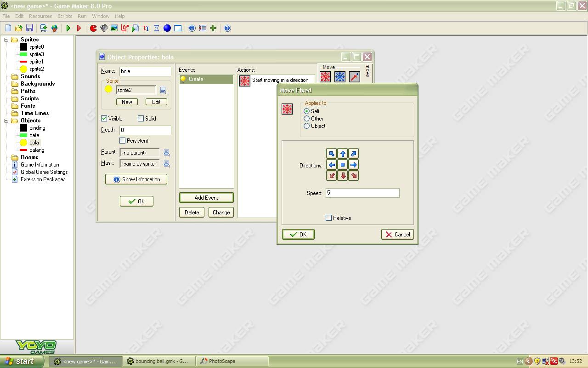This screenshot has width=588, height=368.
Task: Open the Scripts menu
Action: [65, 16]
